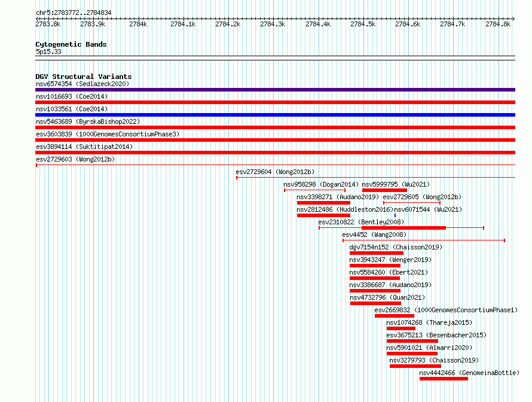Select esv4452 (Wang2008) label
The image size is (532, 402).
[x=374, y=234]
